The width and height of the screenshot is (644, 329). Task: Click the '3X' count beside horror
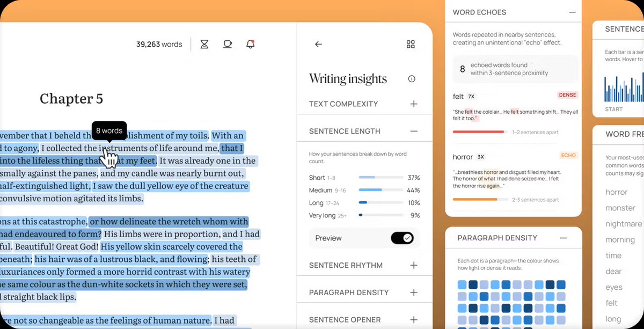tap(480, 157)
